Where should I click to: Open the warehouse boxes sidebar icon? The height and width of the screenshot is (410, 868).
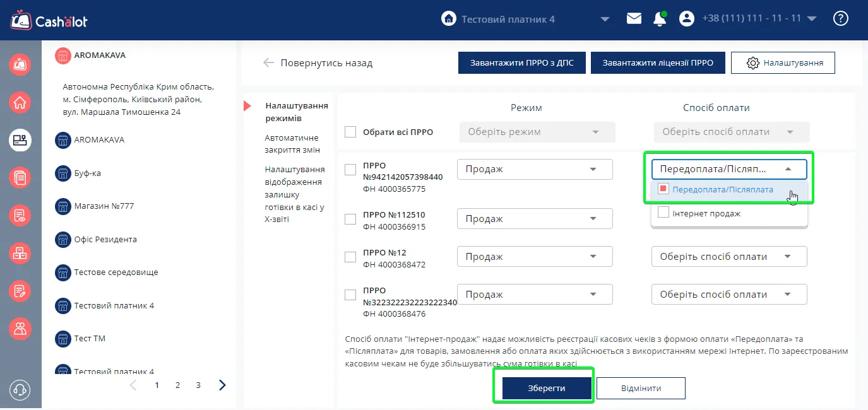point(20,253)
